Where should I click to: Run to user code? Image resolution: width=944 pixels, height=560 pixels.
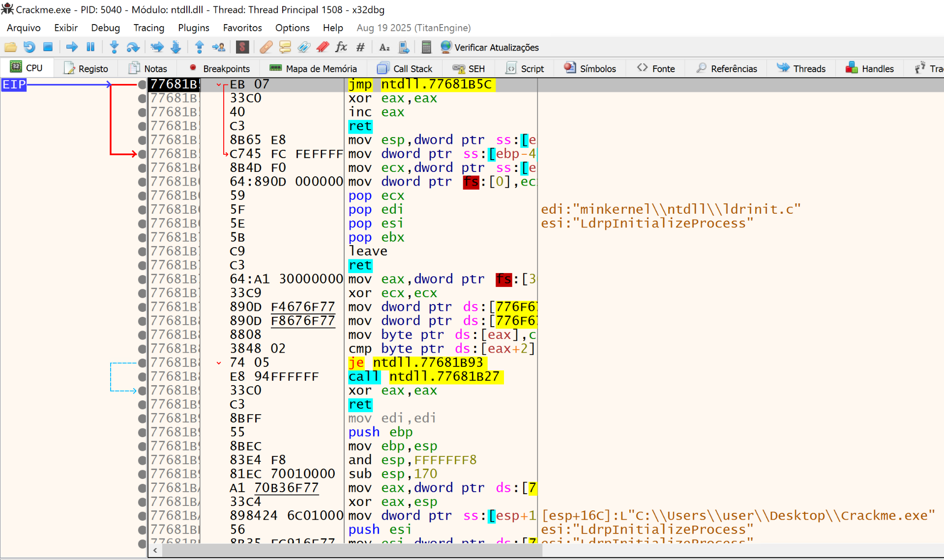[218, 47]
